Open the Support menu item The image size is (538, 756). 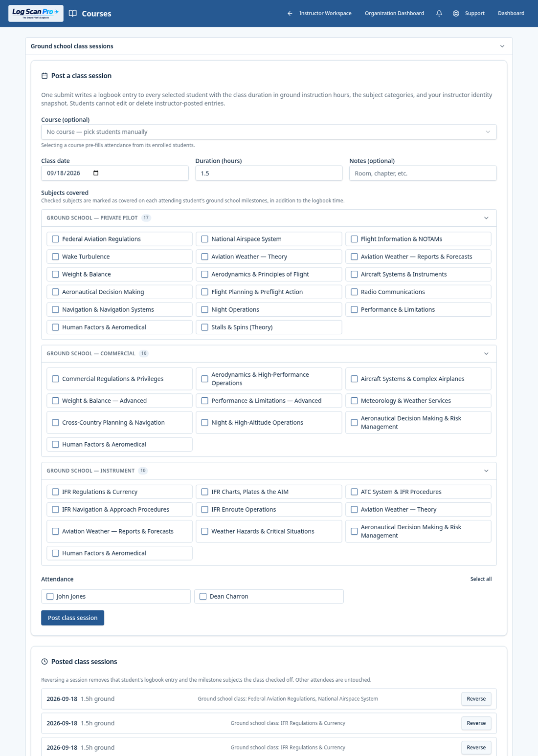(x=474, y=13)
